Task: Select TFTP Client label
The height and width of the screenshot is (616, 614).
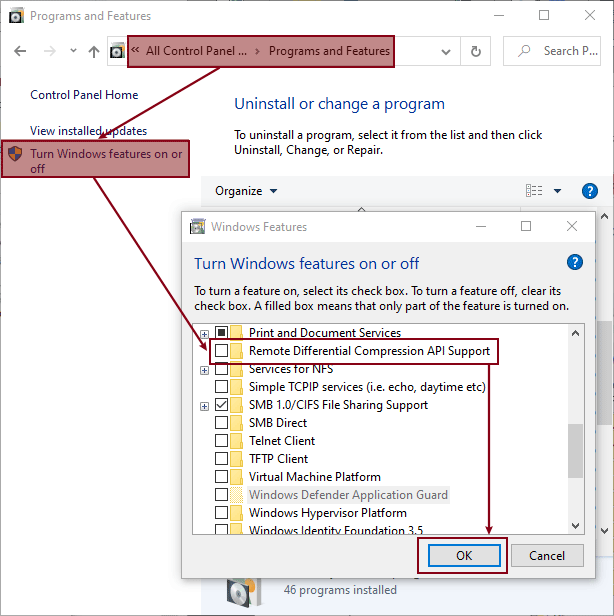Action: click(x=279, y=458)
